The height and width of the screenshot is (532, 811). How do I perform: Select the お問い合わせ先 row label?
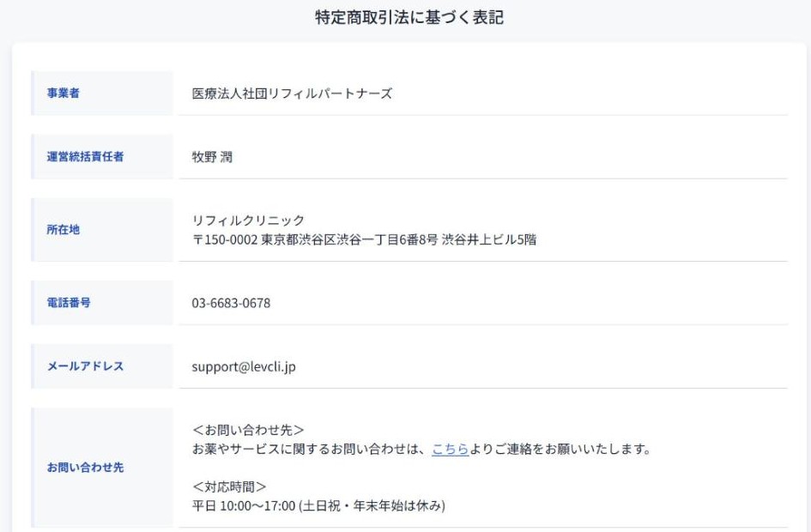pos(85,468)
